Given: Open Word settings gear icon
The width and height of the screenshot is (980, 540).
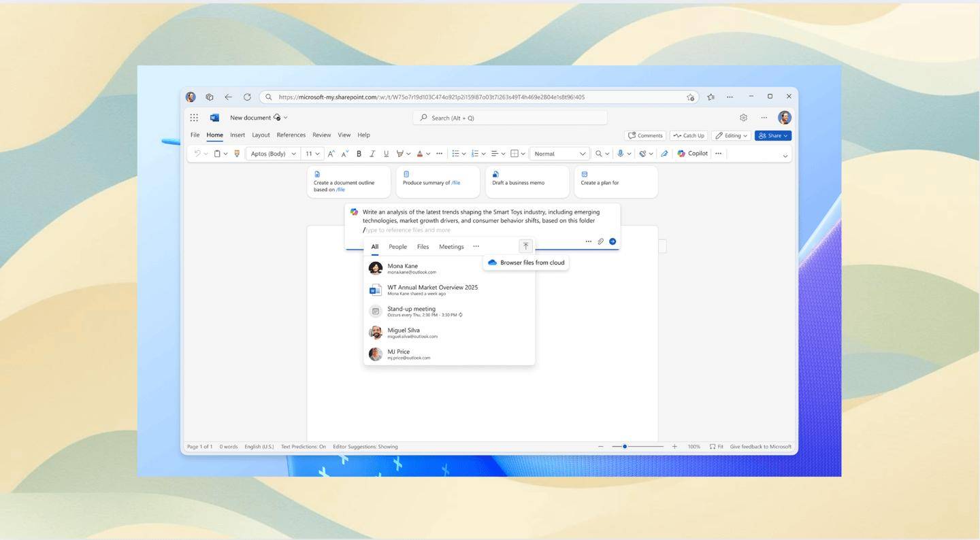Looking at the screenshot, I should pyautogui.click(x=743, y=118).
